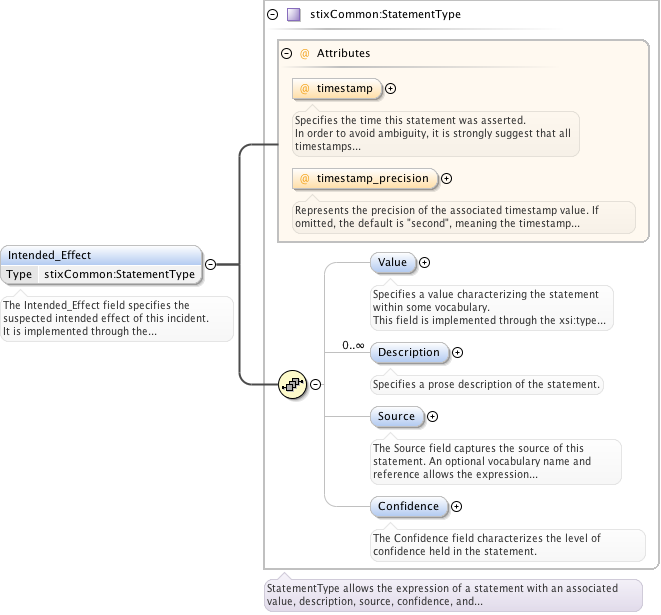
Task: Expand the Description element plus icon
Action: [x=458, y=352]
